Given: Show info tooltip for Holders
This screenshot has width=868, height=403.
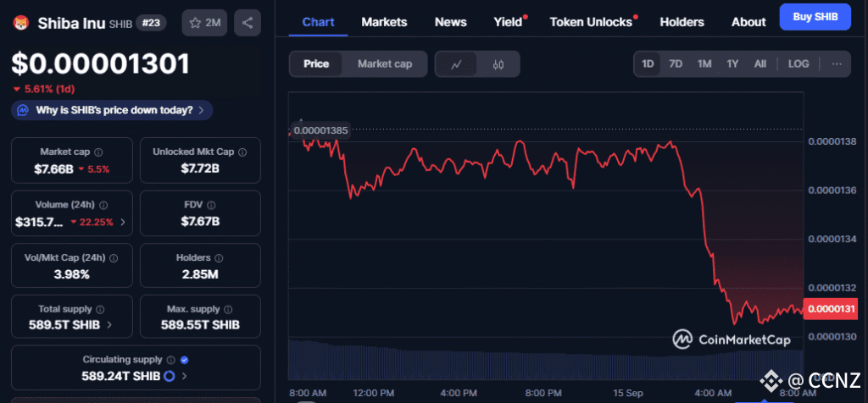Looking at the screenshot, I should 219,258.
